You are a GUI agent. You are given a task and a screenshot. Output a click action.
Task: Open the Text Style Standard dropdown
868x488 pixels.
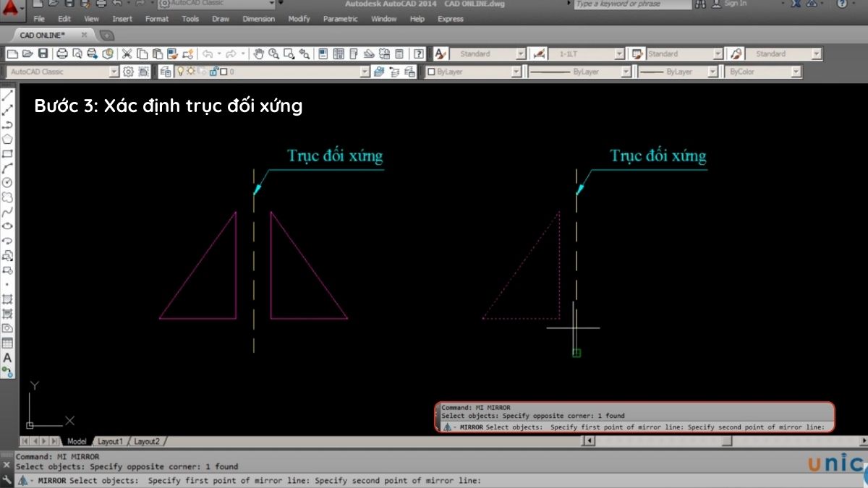(x=521, y=53)
